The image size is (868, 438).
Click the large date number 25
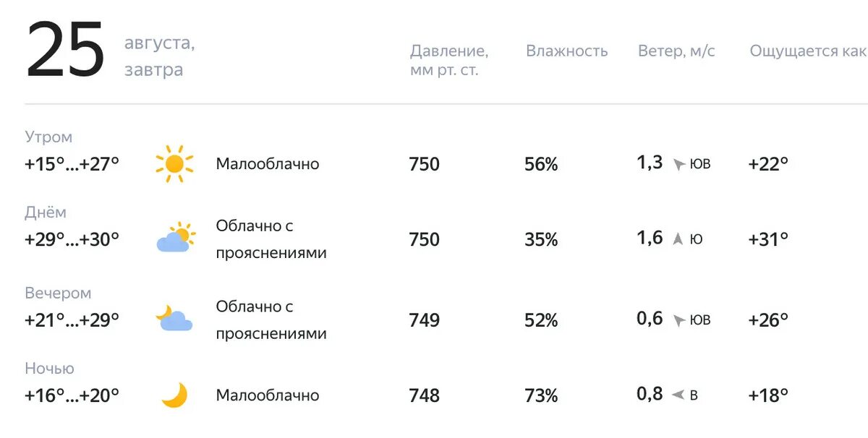66,51
